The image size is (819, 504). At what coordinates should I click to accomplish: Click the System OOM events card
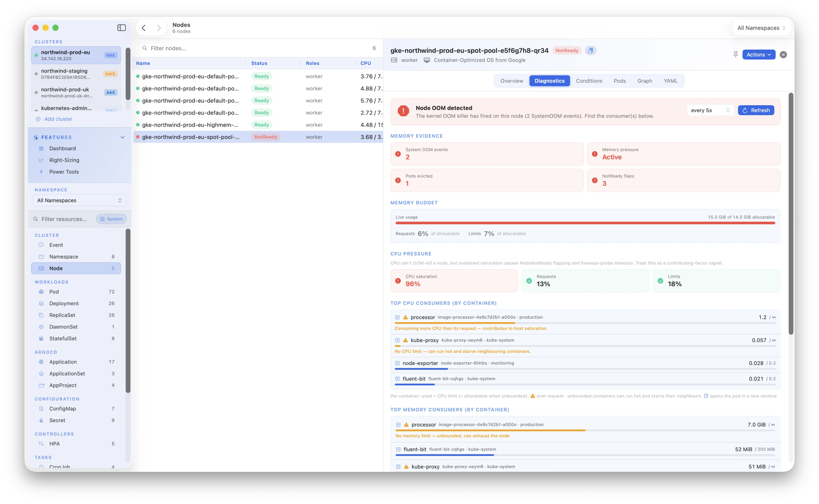click(x=487, y=154)
